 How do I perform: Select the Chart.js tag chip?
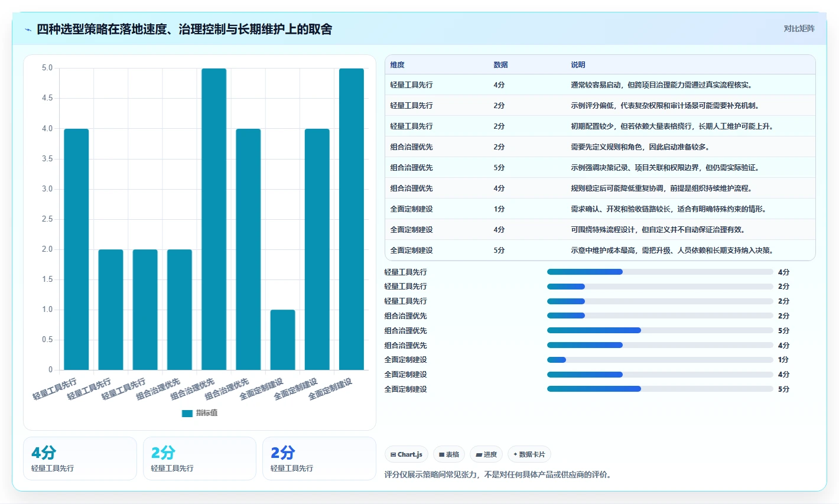point(407,454)
